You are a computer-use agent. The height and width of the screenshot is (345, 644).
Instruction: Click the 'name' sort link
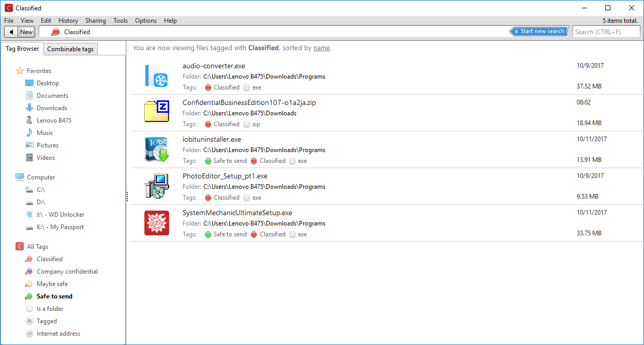point(321,48)
